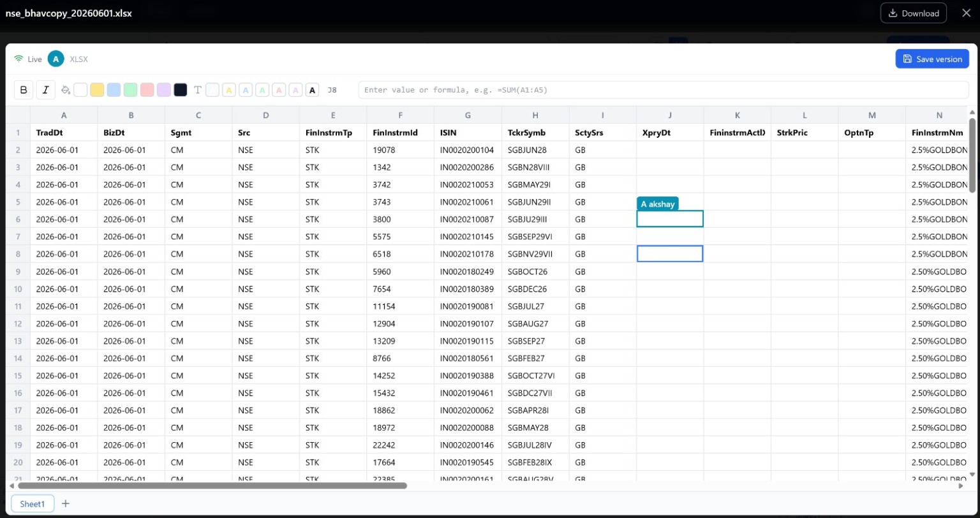Viewport: 980px width, 518px height.
Task: Apply light blue fill color swatch
Action: (x=114, y=90)
